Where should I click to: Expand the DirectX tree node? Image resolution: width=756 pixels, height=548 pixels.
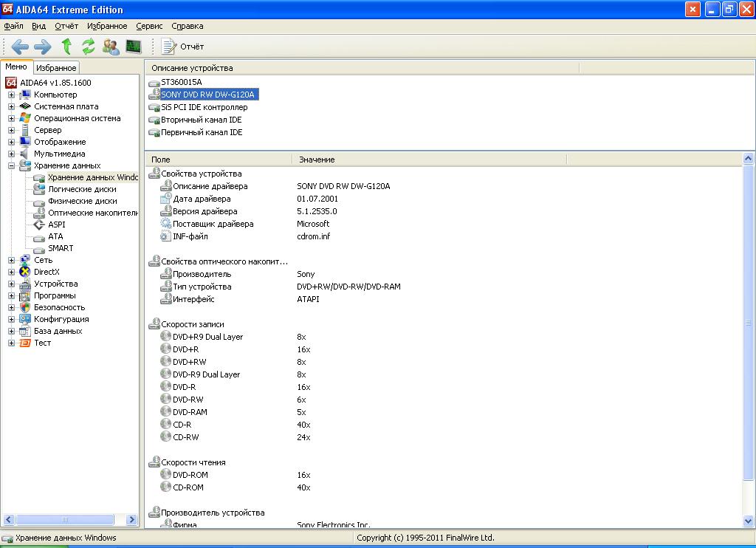[x=11, y=272]
